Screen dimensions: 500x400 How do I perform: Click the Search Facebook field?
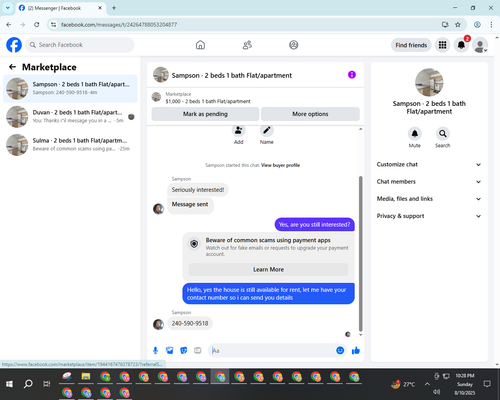pyautogui.click(x=80, y=45)
